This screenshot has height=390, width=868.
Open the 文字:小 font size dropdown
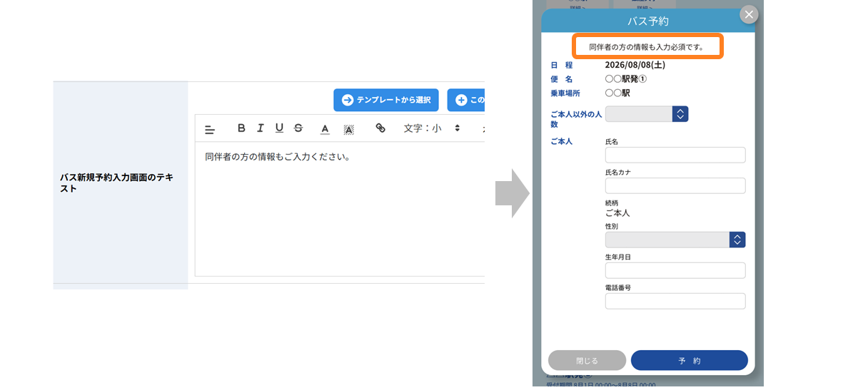[x=432, y=128]
